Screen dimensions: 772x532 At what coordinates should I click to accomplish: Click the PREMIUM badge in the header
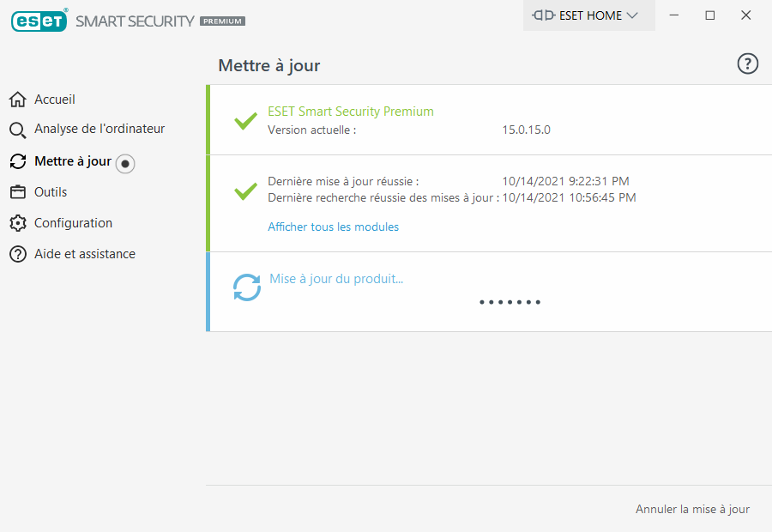pos(222,21)
